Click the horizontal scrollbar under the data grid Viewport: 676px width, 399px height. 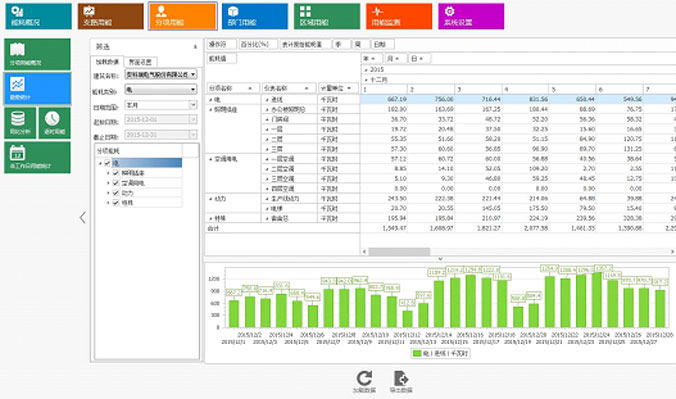(x=399, y=251)
